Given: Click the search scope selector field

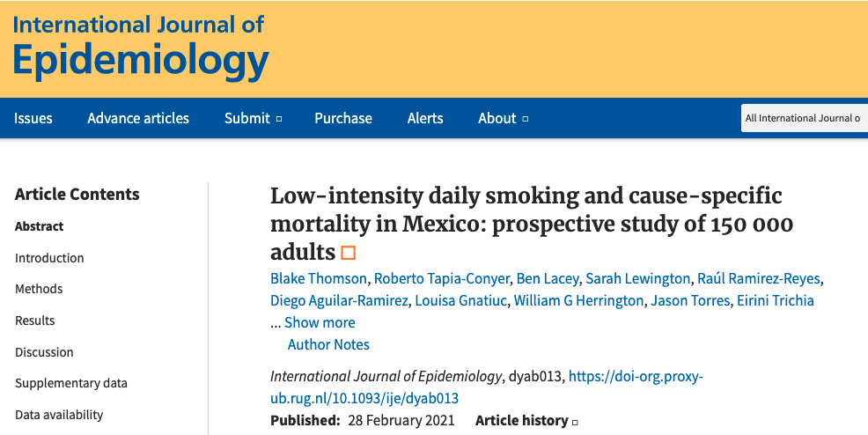Looking at the screenshot, I should (803, 118).
